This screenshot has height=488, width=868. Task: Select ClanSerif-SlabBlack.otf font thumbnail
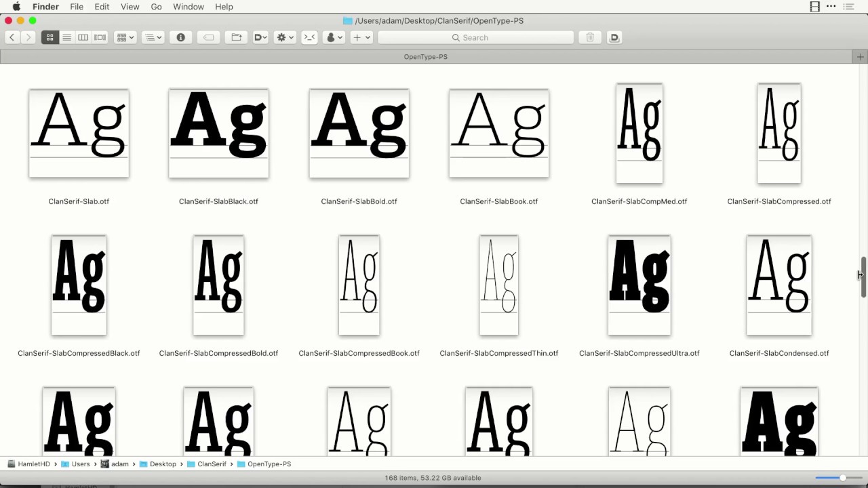coord(218,134)
